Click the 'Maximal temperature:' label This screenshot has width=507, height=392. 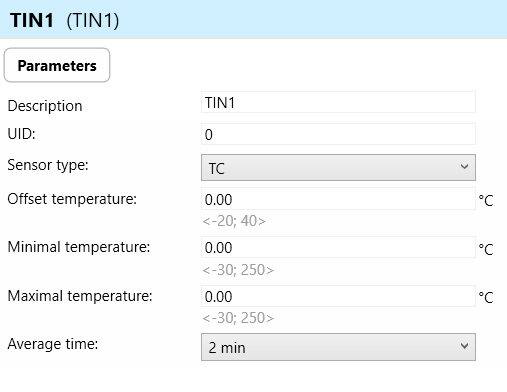tap(80, 296)
